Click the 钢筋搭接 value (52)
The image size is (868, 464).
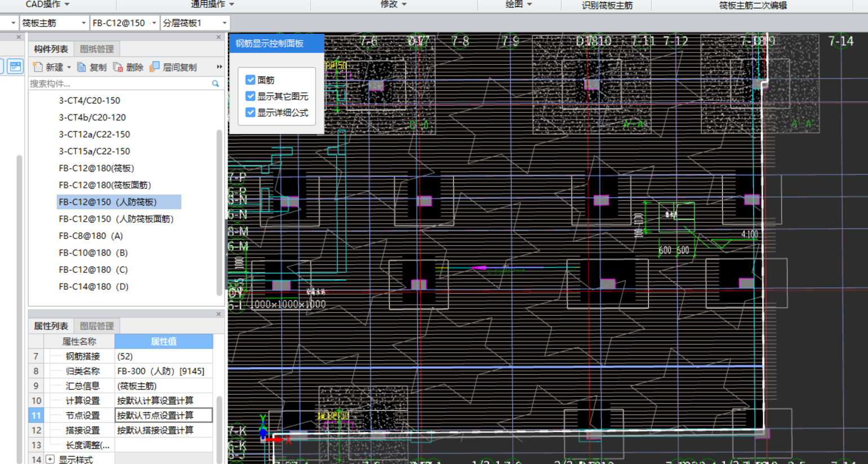[164, 356]
